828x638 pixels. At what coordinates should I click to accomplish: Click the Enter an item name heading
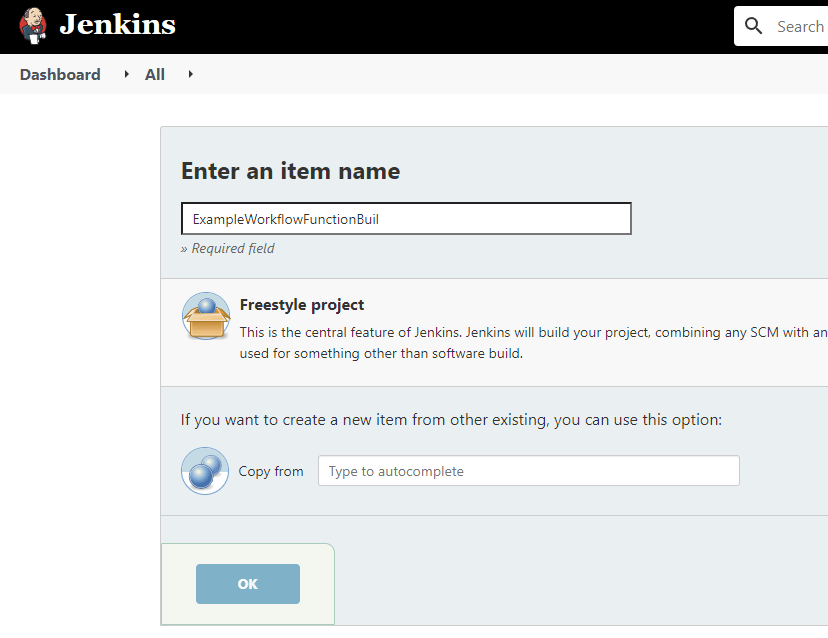tap(290, 171)
